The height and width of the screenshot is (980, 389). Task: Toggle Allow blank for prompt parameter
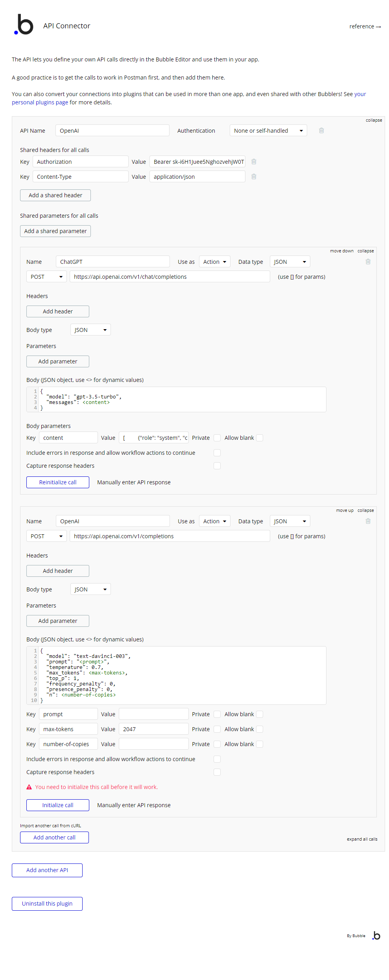260,714
